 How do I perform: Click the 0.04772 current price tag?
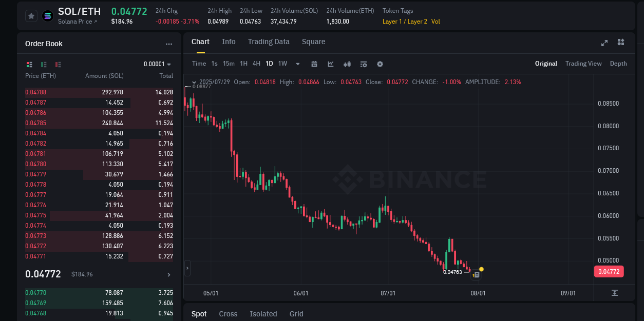pos(609,272)
